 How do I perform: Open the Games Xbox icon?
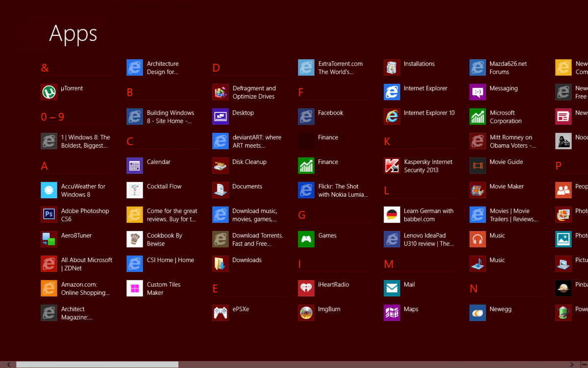(306, 239)
